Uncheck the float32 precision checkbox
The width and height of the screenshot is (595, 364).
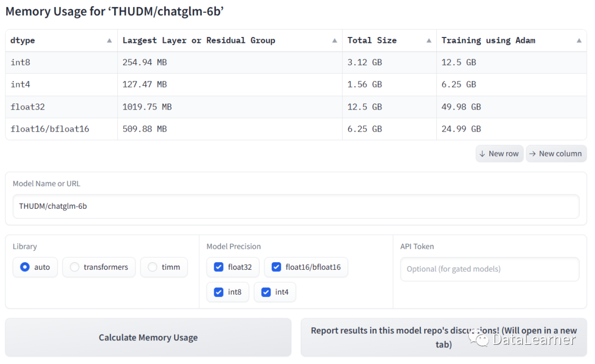point(219,267)
